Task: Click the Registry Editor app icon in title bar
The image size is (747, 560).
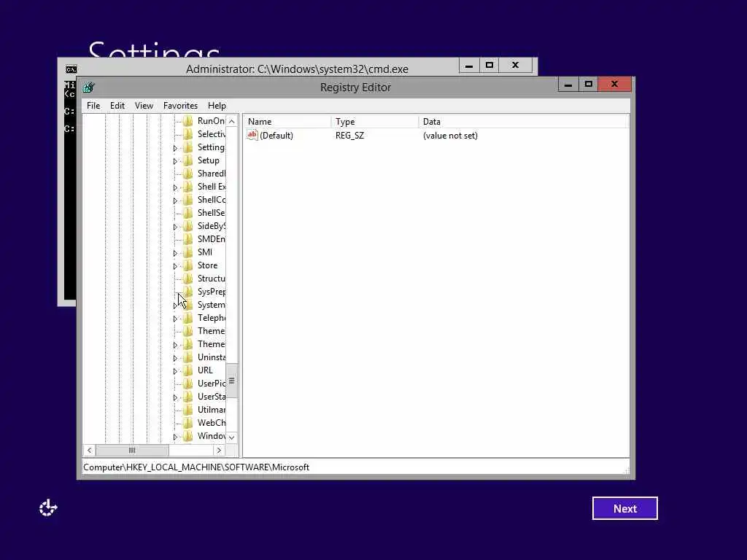Action: click(x=88, y=87)
